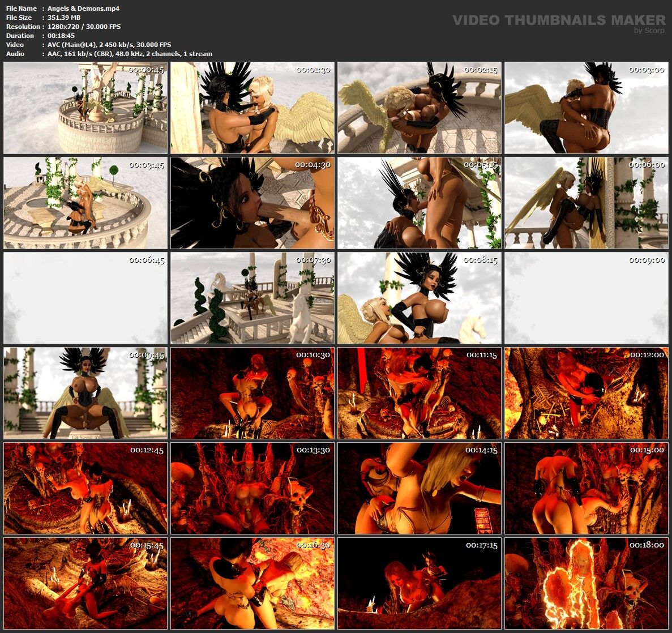Screen dimensions: 672x633
Task: Select the 00:13:30 demon throne frame
Action: [x=252, y=490]
